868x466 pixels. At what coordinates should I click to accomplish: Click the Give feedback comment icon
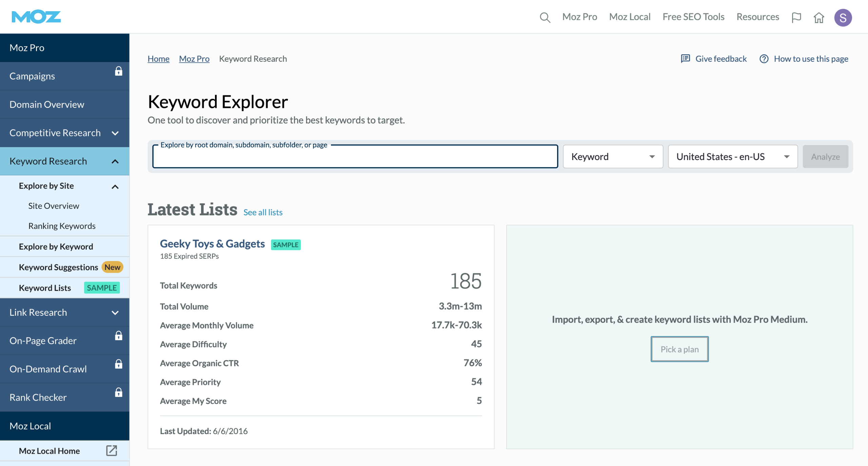pos(685,59)
